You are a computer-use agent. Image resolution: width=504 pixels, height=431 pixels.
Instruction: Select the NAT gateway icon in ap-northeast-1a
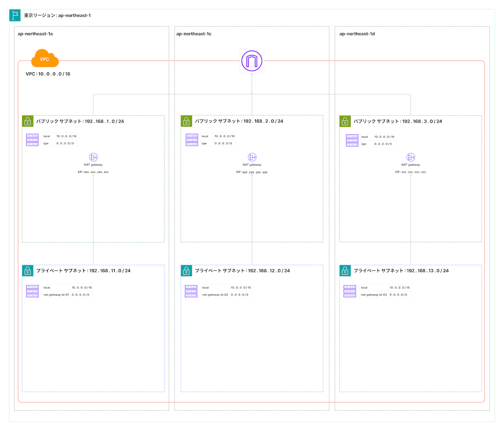point(93,157)
